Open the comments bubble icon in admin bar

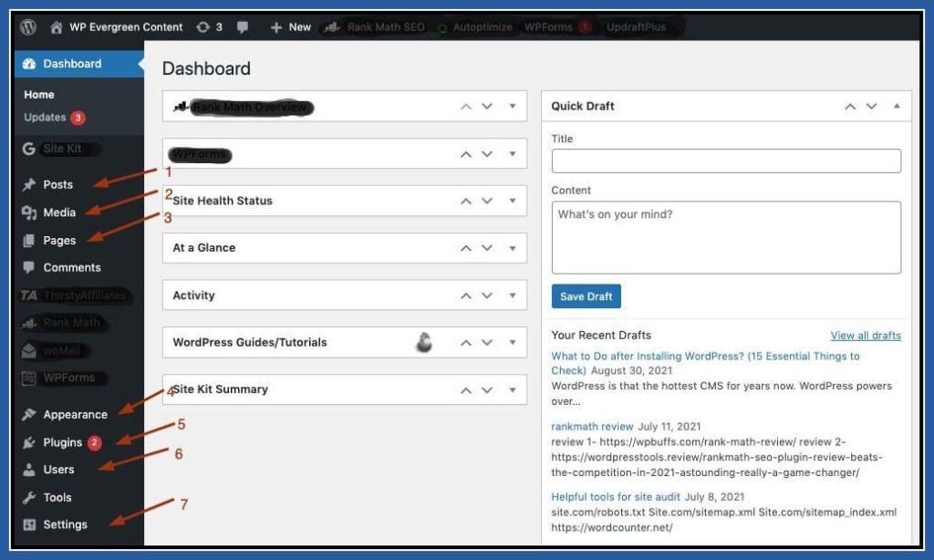[243, 27]
